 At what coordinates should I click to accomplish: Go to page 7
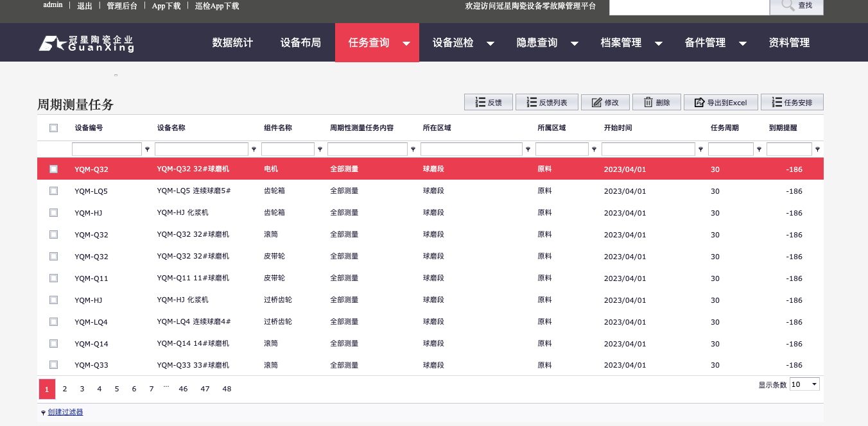[152, 389]
